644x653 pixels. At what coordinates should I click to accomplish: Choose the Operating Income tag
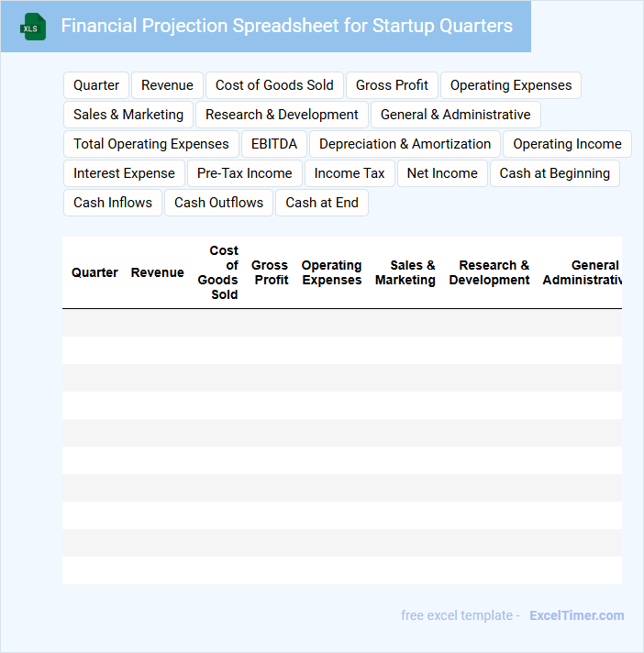click(x=567, y=144)
